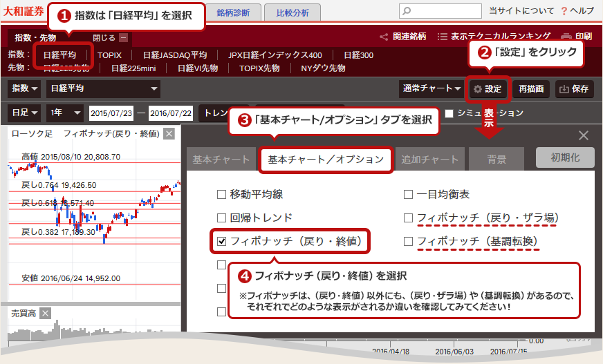Viewport: 603px width, 364px height.
Task: Select the TOPIX先物 link
Action: (x=259, y=68)
